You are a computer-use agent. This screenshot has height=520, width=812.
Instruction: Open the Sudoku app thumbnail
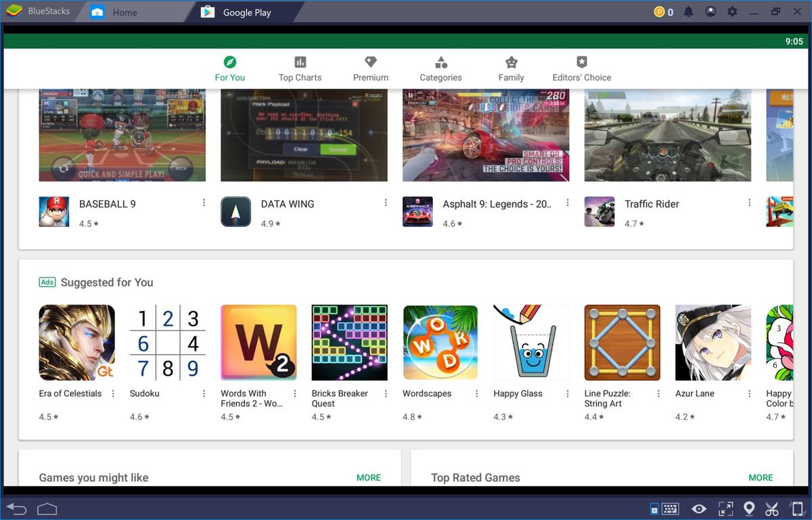click(167, 342)
